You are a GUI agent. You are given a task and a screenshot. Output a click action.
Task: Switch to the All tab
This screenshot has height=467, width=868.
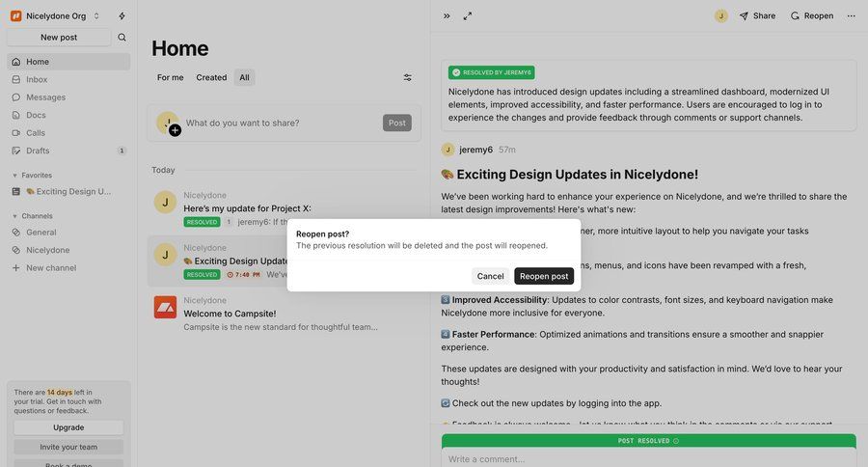[x=244, y=77]
